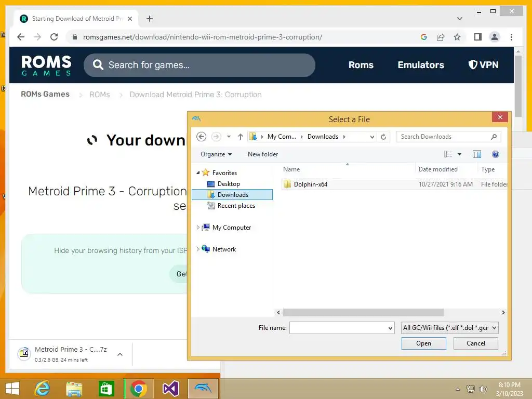
Task: Open download item options chevron
Action: (x=120, y=354)
